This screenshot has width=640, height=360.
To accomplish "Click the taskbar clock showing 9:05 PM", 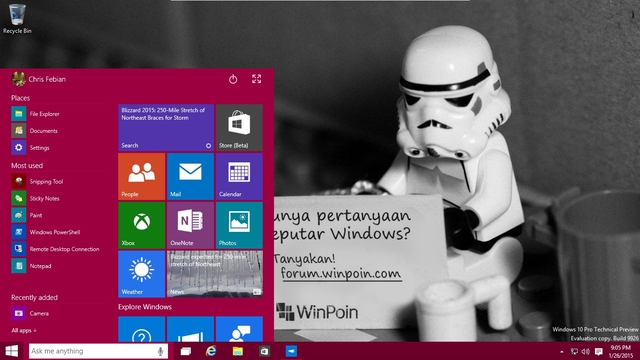I will point(621,351).
